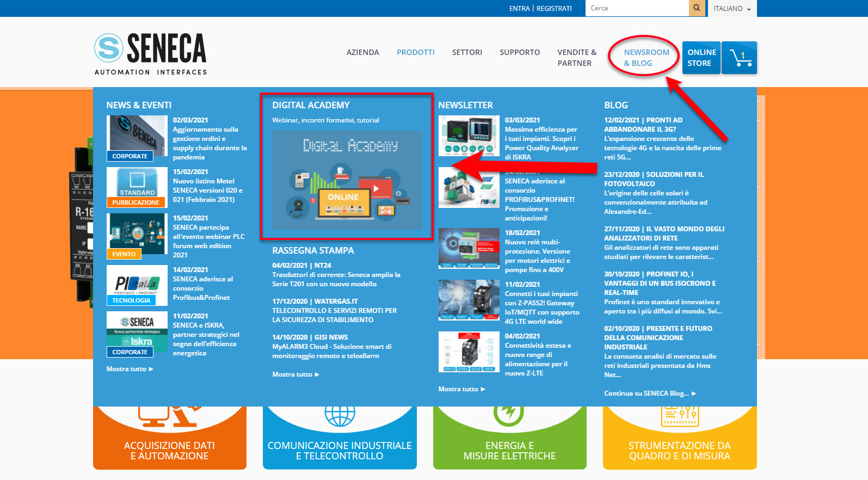Open blog post on comunicazione industriale futuro
The image size is (868, 480).
660,352
